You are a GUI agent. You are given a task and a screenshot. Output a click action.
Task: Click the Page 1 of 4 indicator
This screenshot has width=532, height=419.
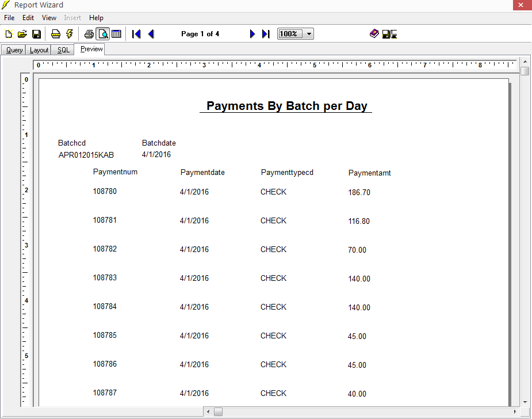point(200,34)
